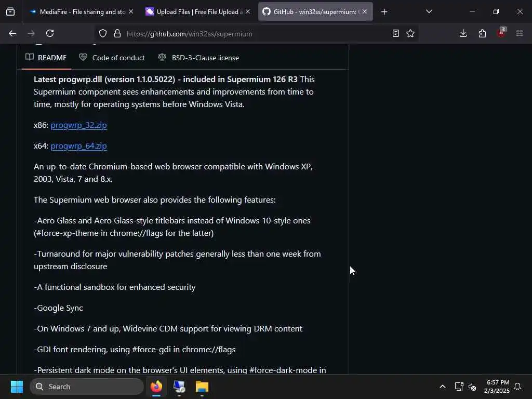Image resolution: width=532 pixels, height=399 pixels.
Task: Open the muted volume tray icon
Action: click(472, 387)
